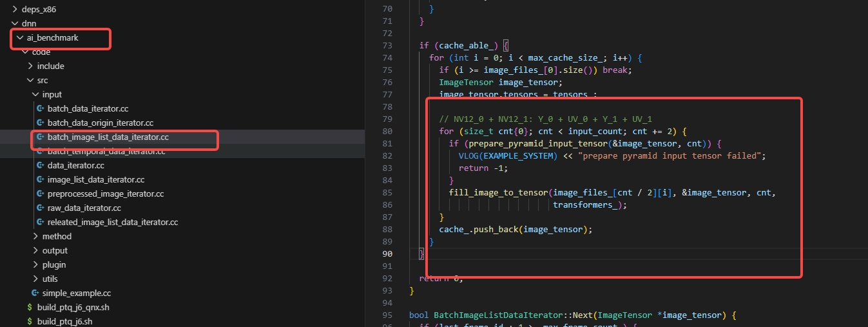Expand the include folder
The image size is (868, 327).
coord(30,66)
